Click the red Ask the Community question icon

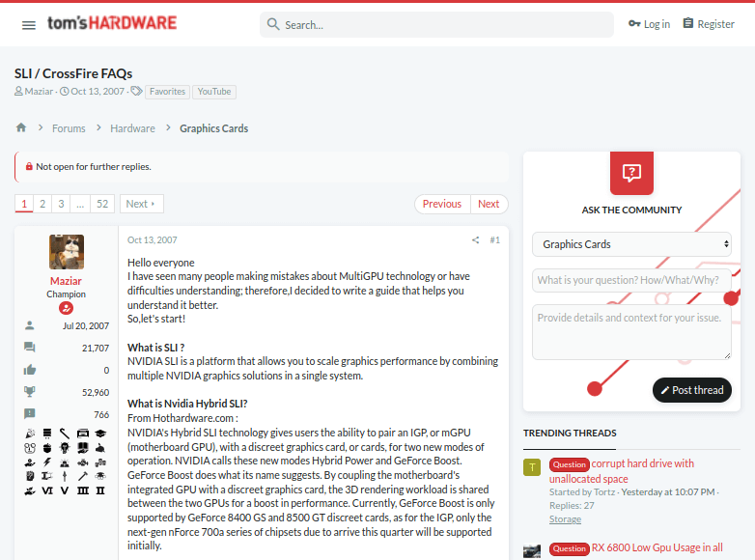click(x=631, y=173)
